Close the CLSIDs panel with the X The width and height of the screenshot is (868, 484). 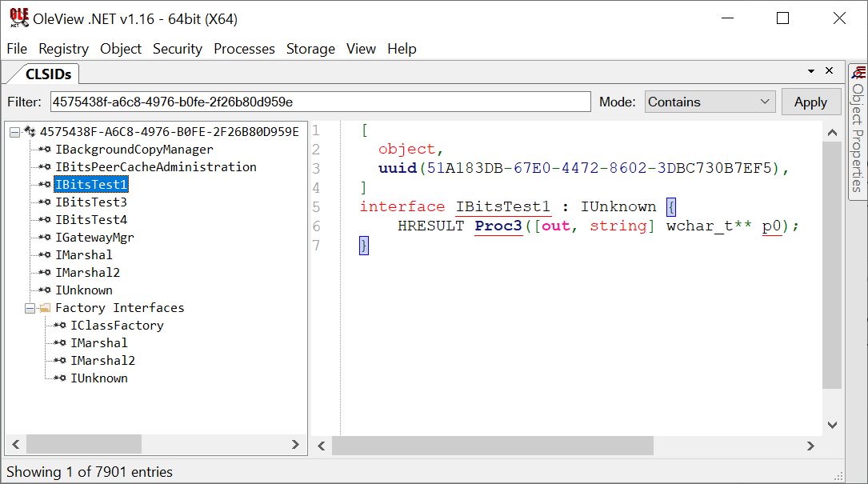[x=830, y=71]
